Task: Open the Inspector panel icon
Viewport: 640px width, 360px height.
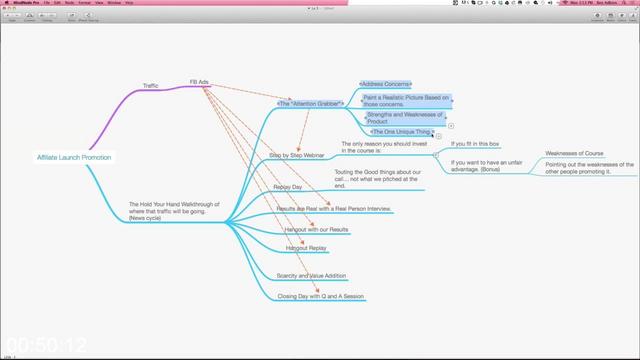Action: (598, 15)
